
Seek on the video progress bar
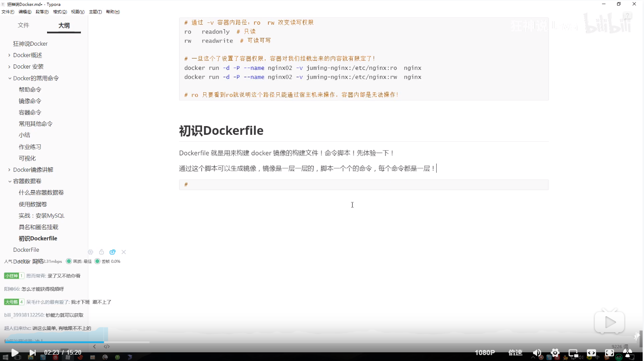coord(322,342)
